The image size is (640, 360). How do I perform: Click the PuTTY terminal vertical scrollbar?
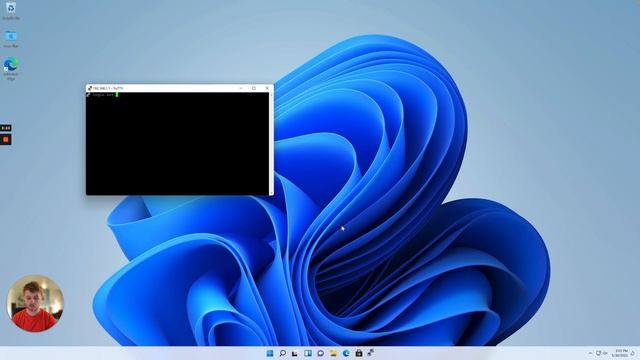pos(271,144)
